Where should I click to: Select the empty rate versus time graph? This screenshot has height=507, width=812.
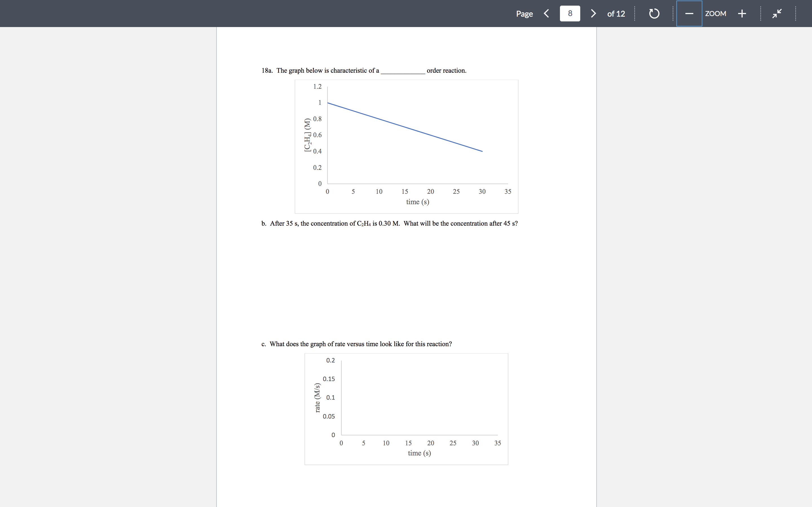click(x=406, y=408)
